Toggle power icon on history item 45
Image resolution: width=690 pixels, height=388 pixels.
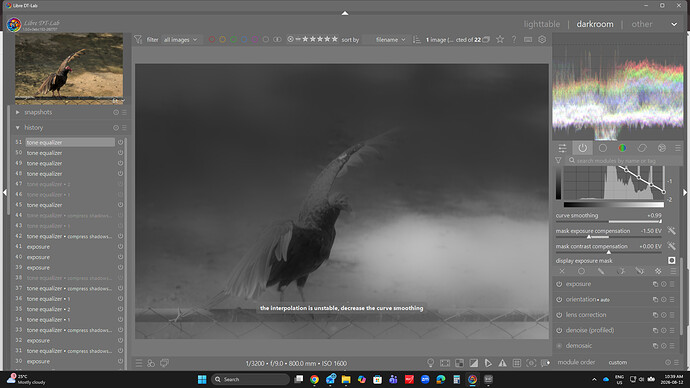(120, 205)
